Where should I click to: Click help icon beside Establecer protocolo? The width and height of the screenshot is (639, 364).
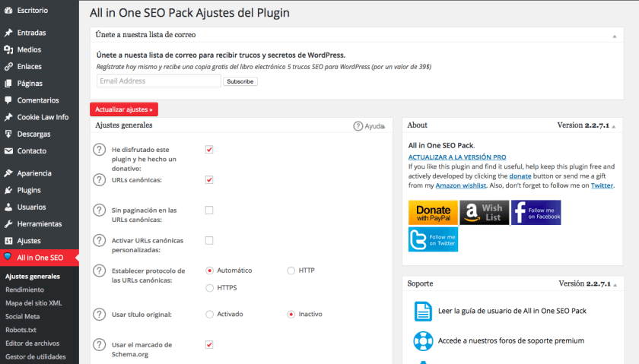pos(99,271)
